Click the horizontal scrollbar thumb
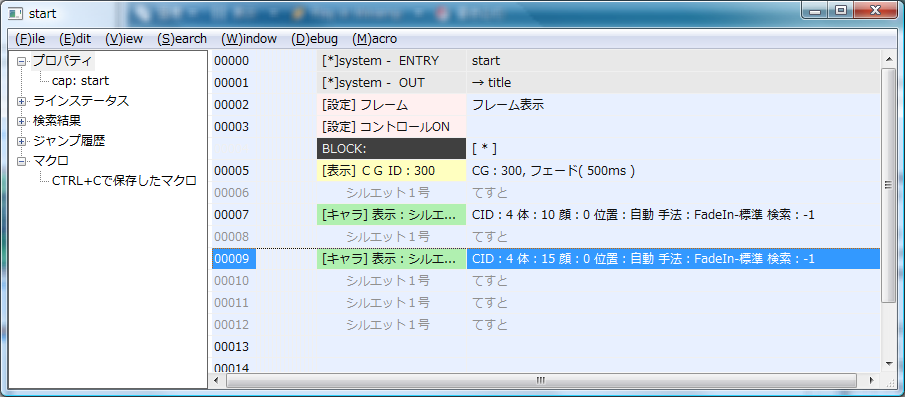 [541, 381]
